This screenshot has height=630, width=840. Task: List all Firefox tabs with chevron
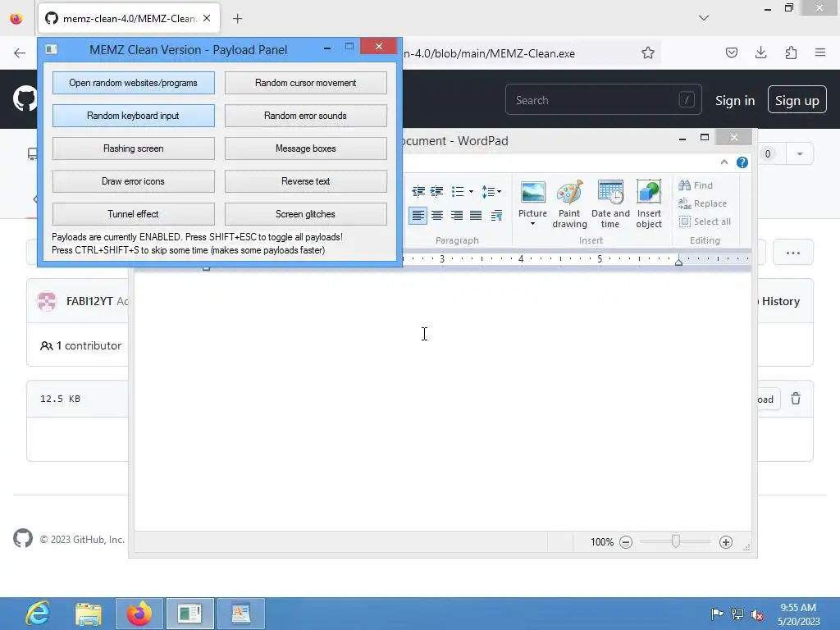[x=704, y=18]
